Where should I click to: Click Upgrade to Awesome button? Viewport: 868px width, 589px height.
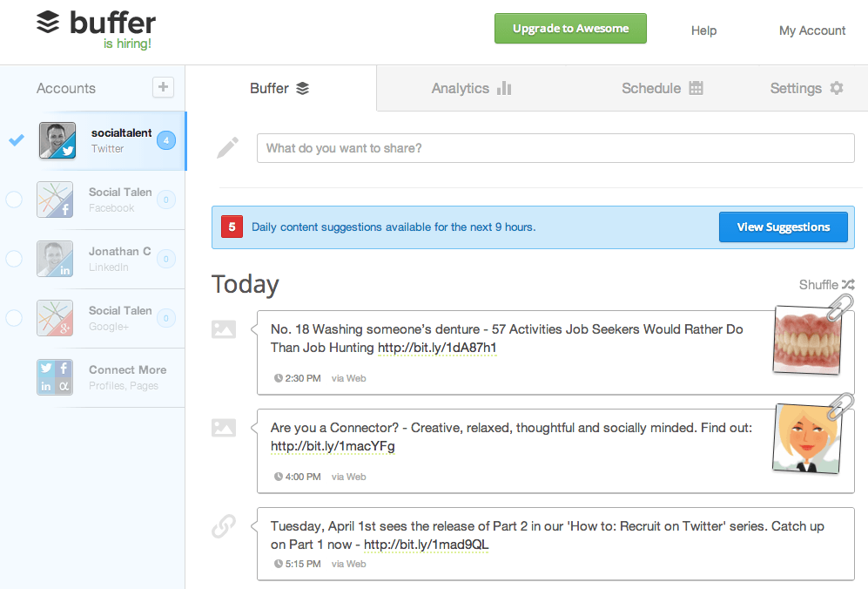(570, 28)
